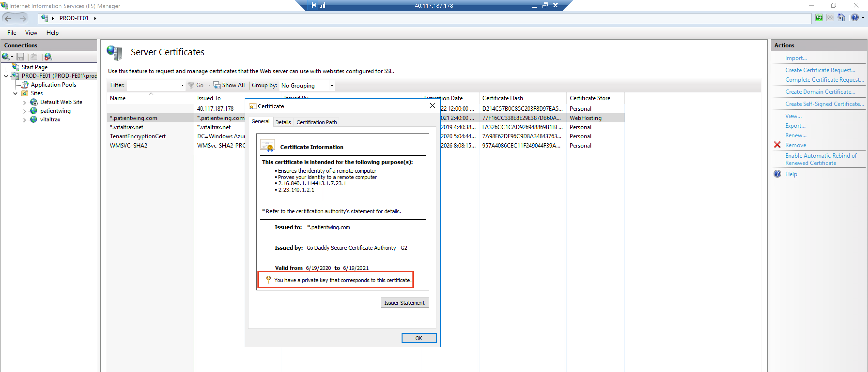The image size is (868, 372).
Task: Expand the patientwing site node
Action: pos(24,111)
